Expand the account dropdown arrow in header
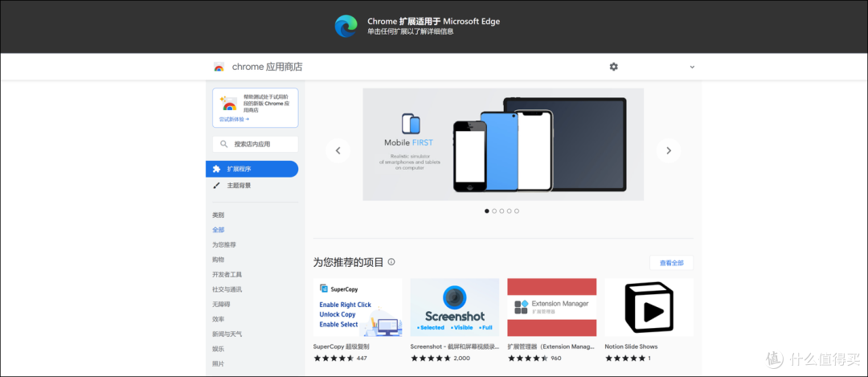This screenshot has width=868, height=377. (692, 67)
